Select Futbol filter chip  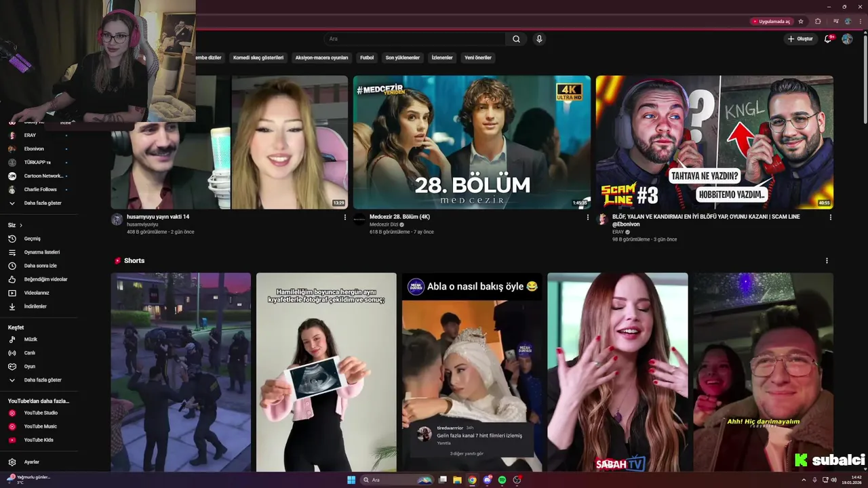point(367,58)
